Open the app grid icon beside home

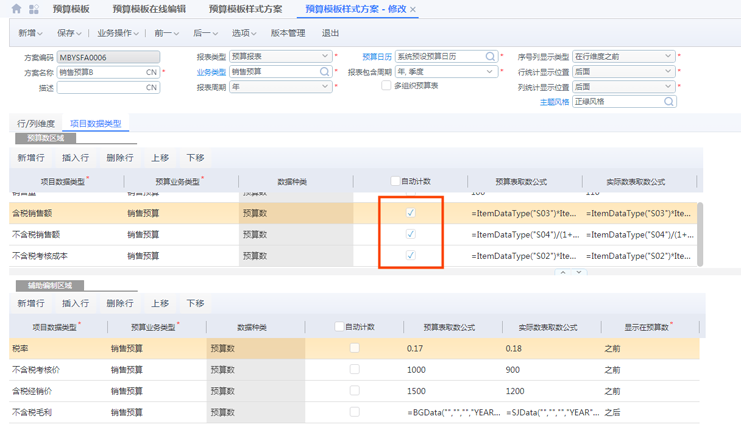click(34, 9)
